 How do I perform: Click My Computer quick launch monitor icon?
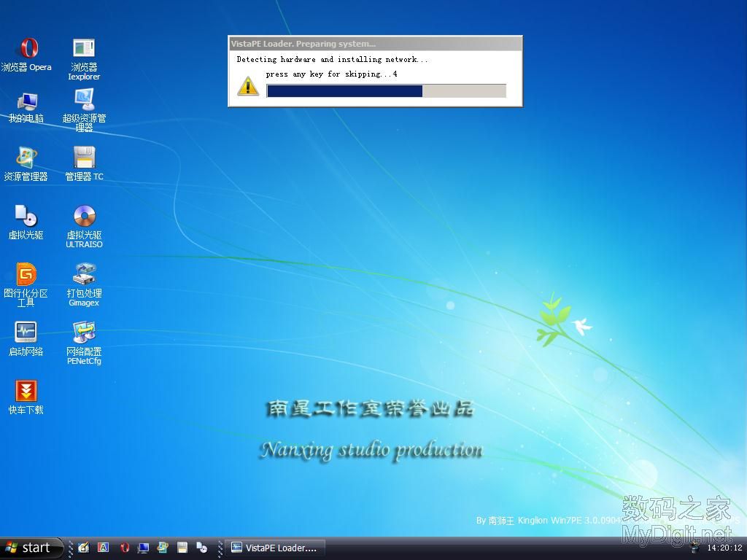click(x=143, y=548)
